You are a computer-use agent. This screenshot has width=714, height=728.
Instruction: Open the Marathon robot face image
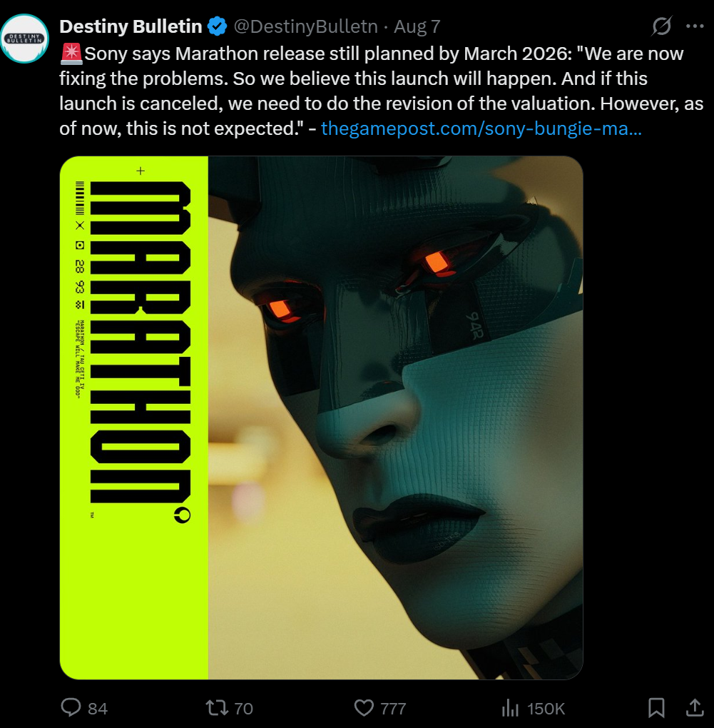coord(395,418)
